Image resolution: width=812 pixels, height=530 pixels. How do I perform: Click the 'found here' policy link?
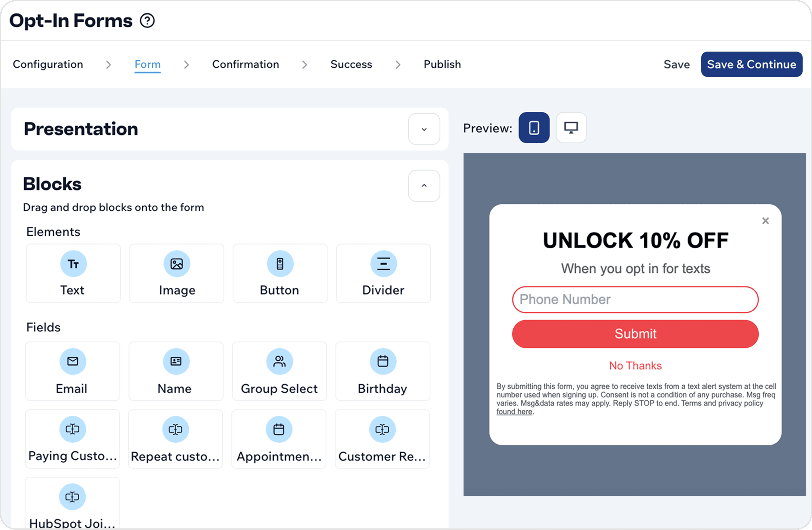pos(514,411)
